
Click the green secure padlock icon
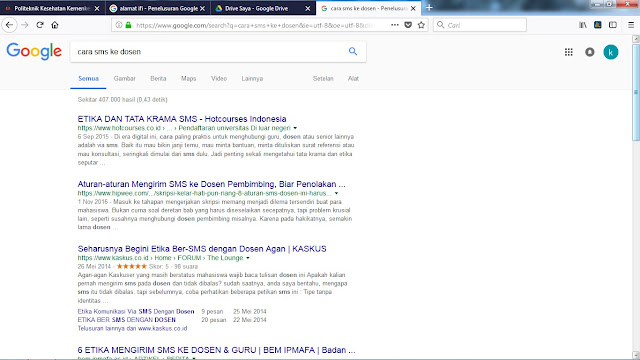pos(128,25)
